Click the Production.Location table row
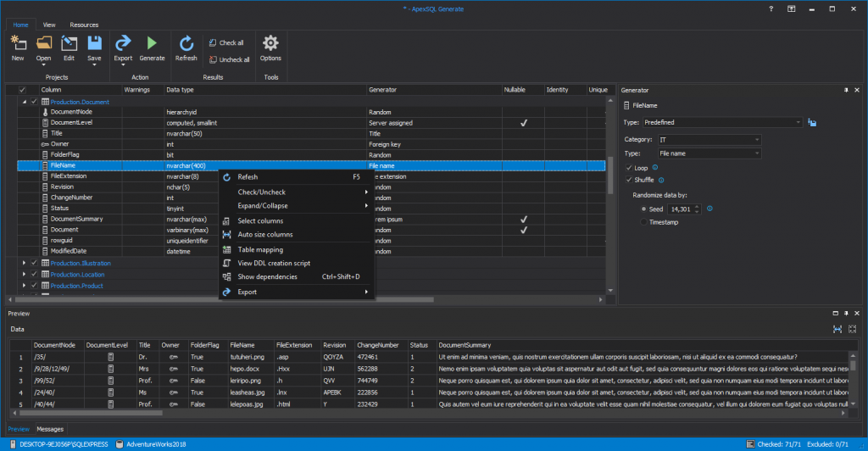868x451 pixels. click(77, 275)
